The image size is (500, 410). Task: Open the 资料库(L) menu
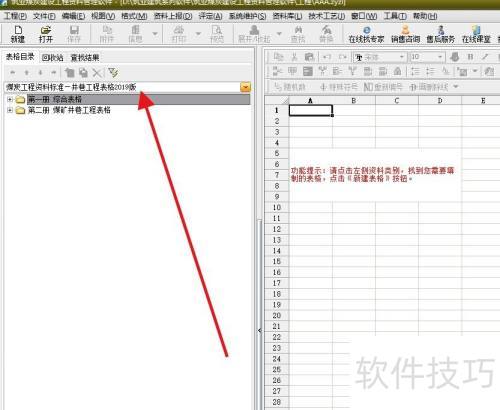(287, 16)
